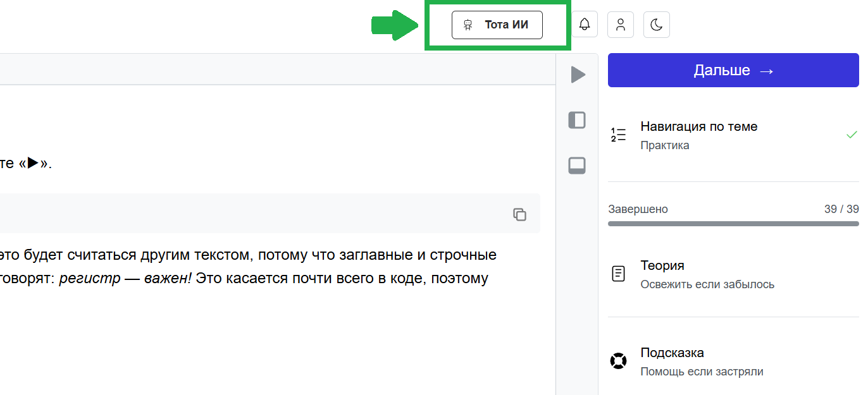Click inside the gray code block
Viewport: 868px width, 395px height.
253,214
